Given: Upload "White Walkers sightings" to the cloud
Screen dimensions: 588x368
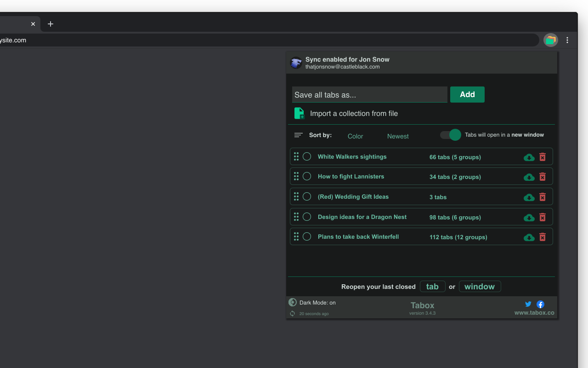Looking at the screenshot, I should (529, 157).
